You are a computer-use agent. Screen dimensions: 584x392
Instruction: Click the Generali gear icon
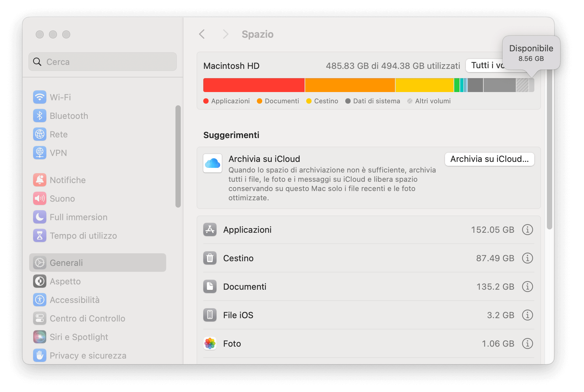coord(40,263)
